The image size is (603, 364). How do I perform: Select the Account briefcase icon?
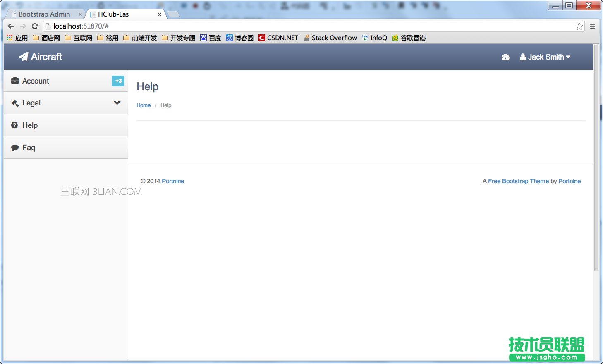tap(14, 81)
